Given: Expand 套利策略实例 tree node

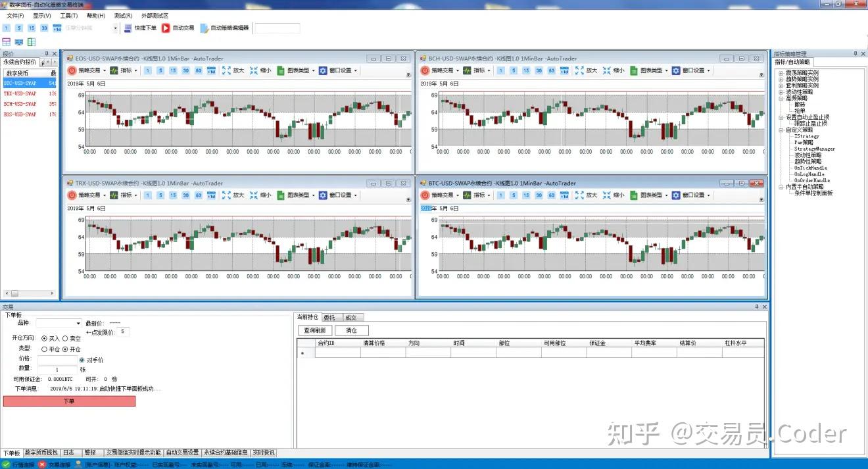Looking at the screenshot, I should (x=781, y=86).
